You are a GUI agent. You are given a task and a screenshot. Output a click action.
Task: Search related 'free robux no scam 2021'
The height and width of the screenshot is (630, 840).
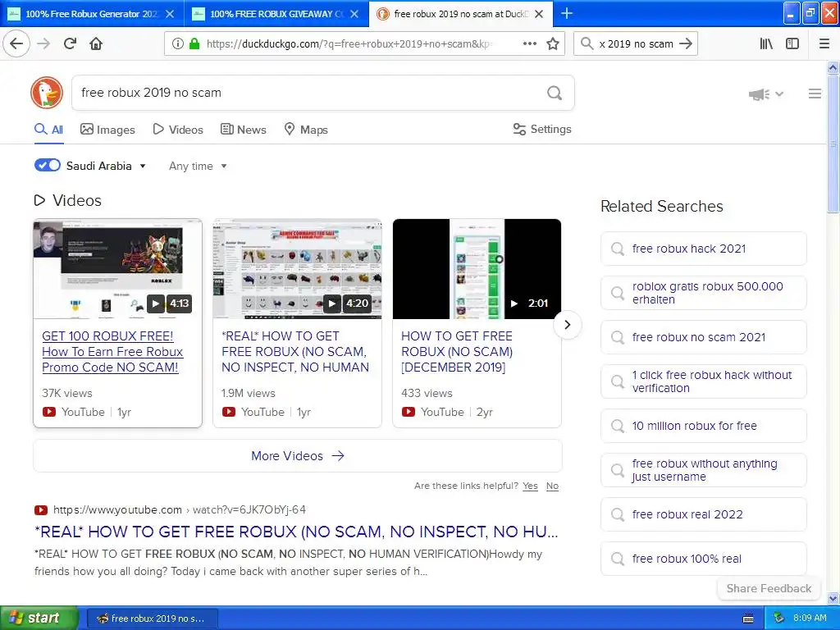click(x=703, y=337)
